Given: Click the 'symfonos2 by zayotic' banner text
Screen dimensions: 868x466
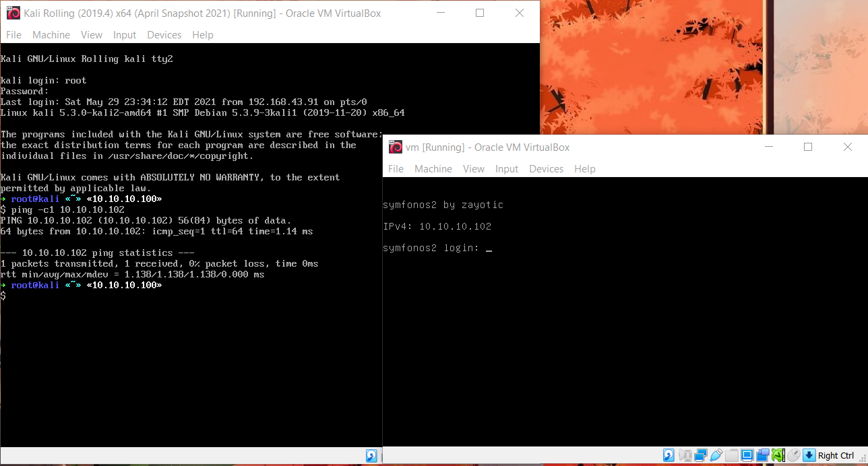Looking at the screenshot, I should pos(443,205).
